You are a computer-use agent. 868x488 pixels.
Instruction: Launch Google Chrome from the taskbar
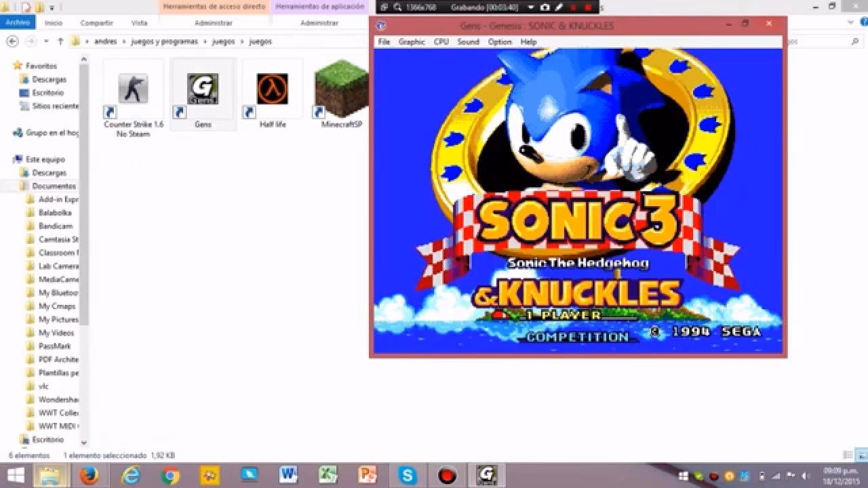(x=170, y=476)
